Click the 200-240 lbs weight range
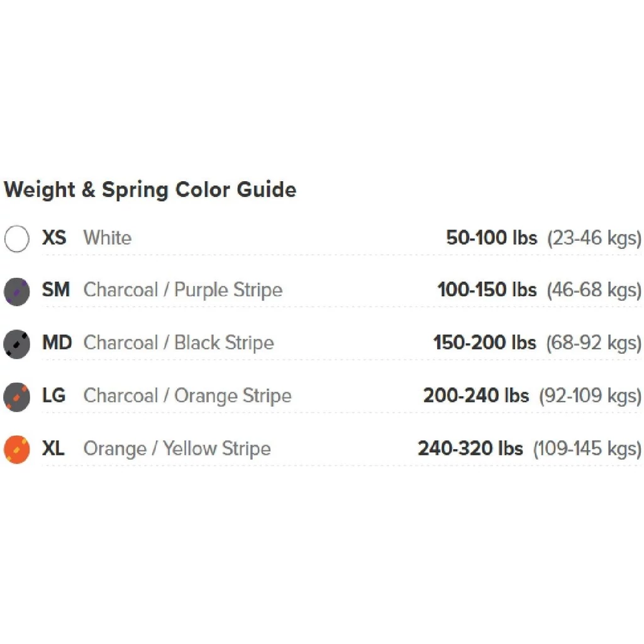The image size is (644, 644). click(475, 396)
